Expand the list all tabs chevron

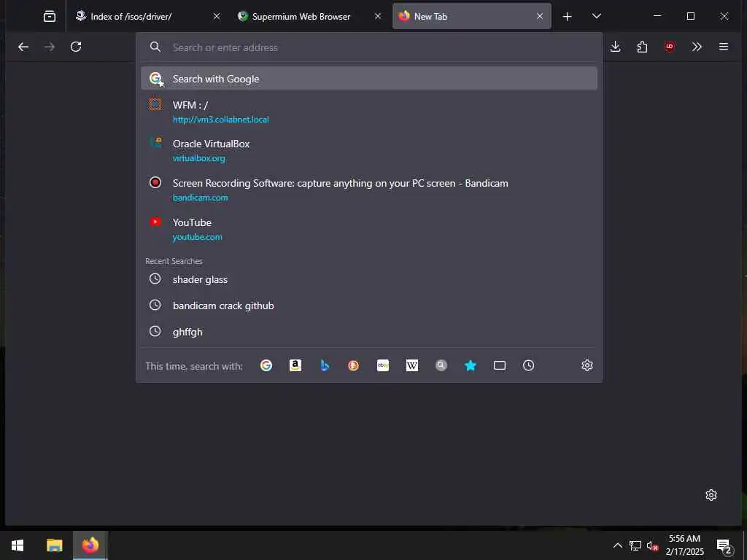click(x=597, y=17)
